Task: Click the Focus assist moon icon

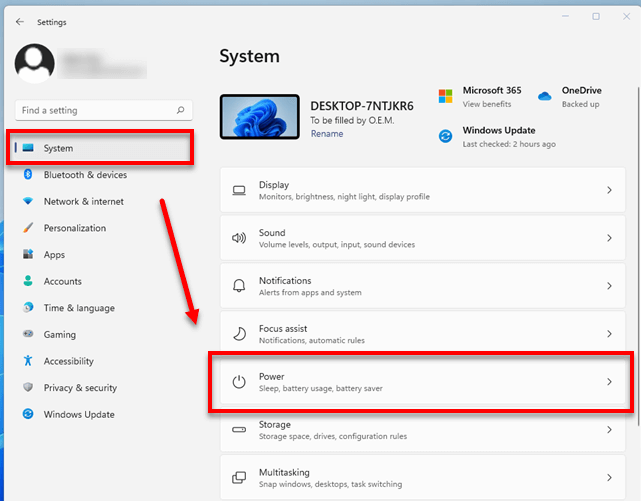Action: tap(239, 333)
